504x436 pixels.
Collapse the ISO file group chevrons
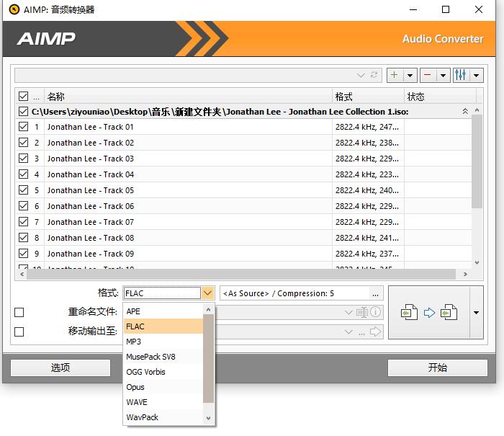(465, 111)
